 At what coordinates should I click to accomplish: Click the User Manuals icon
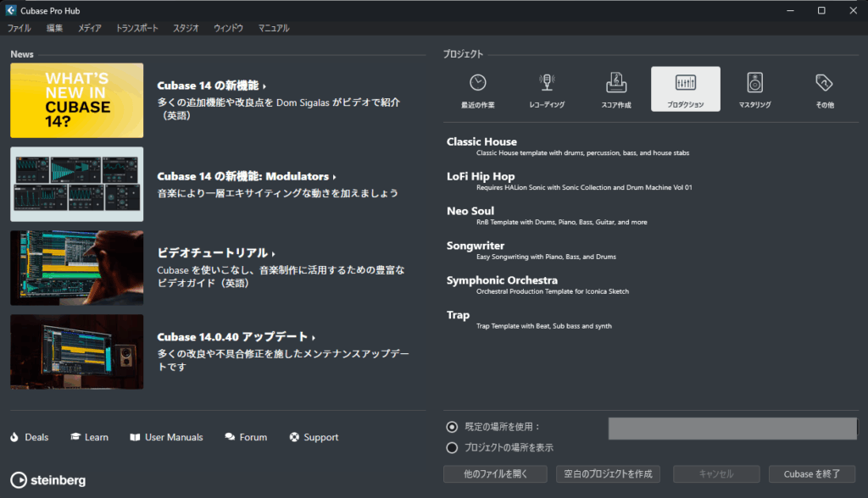[x=136, y=437]
